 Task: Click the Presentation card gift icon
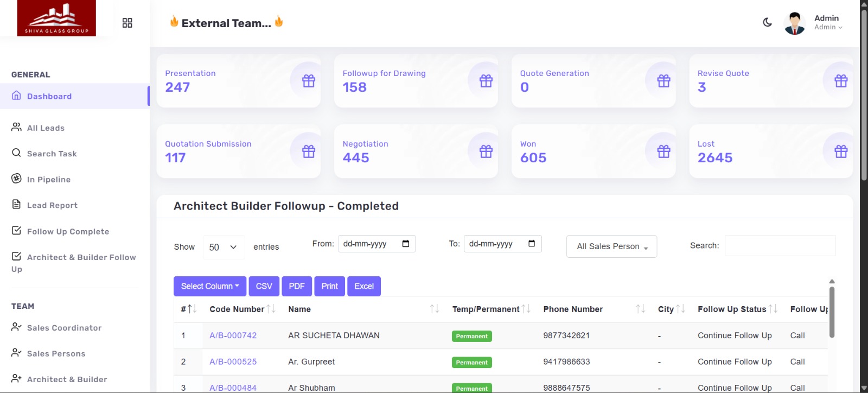309,81
